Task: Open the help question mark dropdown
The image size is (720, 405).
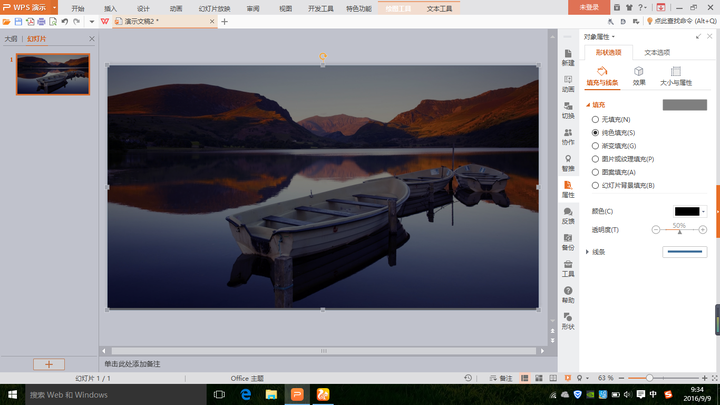Action: (642, 7)
